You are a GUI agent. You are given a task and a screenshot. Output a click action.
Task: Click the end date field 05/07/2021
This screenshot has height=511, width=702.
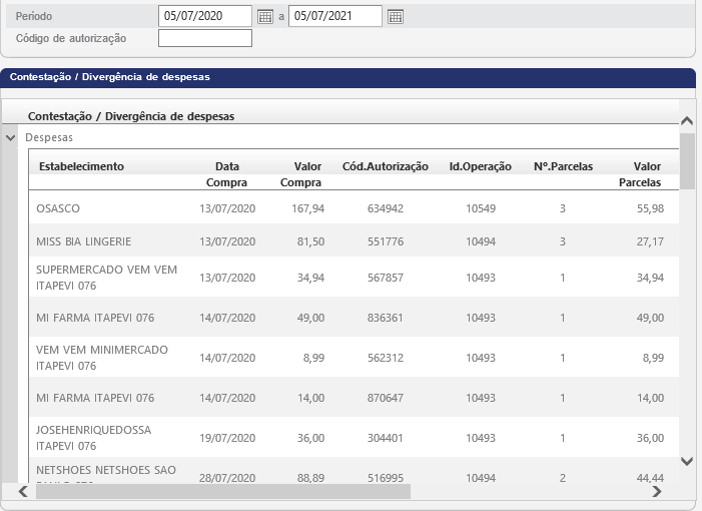click(335, 16)
